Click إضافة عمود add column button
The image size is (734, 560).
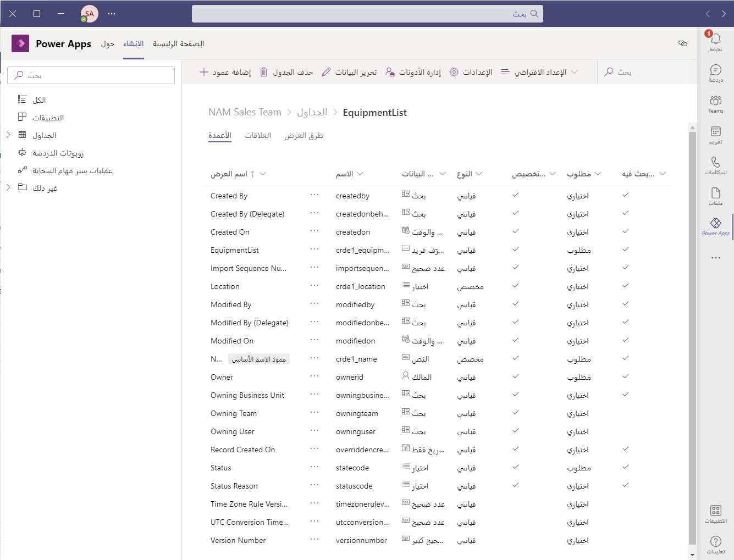pyautogui.click(x=225, y=72)
